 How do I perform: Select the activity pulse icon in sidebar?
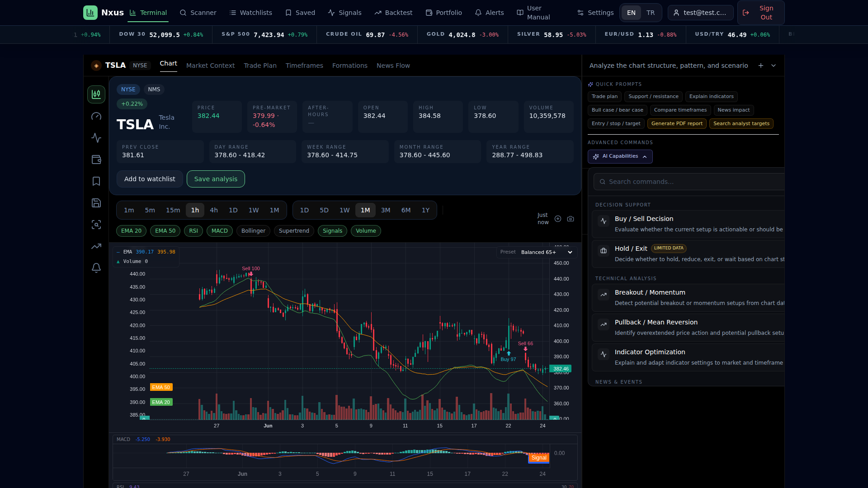pos(96,138)
